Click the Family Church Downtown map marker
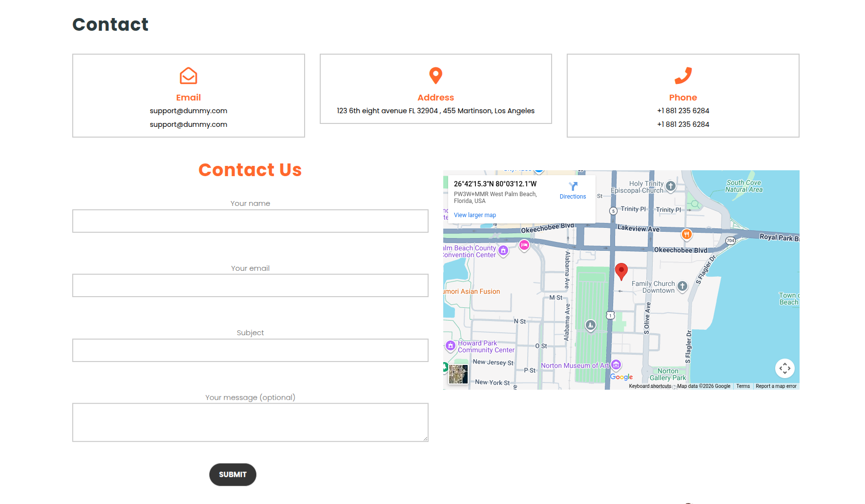 tap(682, 286)
